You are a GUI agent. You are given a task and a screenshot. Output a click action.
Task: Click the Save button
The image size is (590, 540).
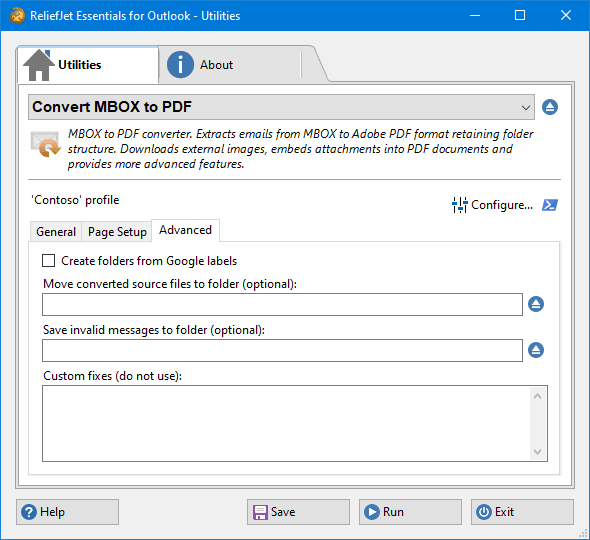298,512
